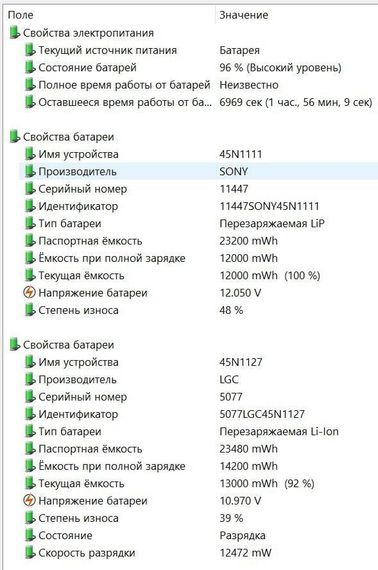The height and width of the screenshot is (570, 378).
Task: Click the icon in the Перезаряжаемая LiP row
Action: [30, 223]
